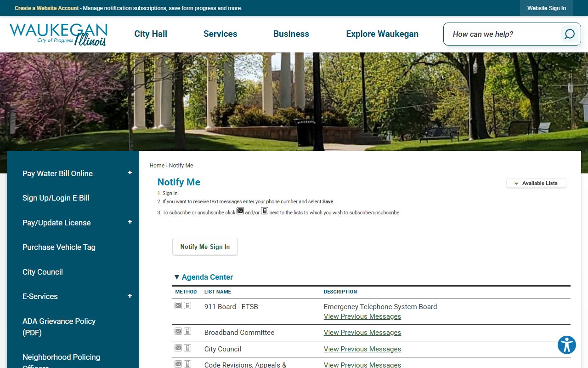Subscribe by email to 911 Board - ETSB
Screen dimensions: 588x368
(x=178, y=305)
